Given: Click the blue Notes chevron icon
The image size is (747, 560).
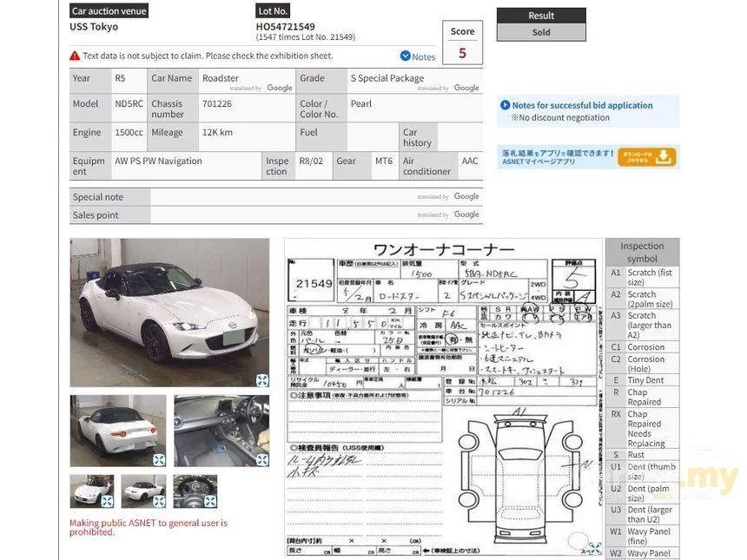Looking at the screenshot, I should click(406, 56).
